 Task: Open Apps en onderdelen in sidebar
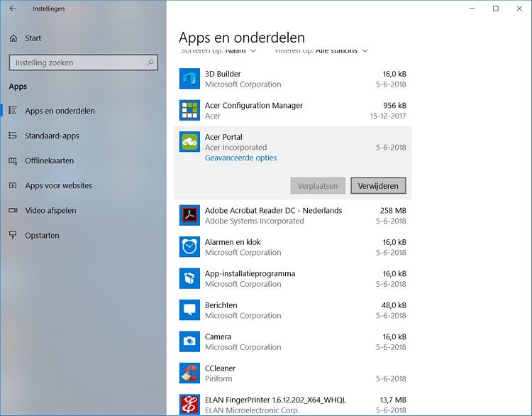tap(60, 111)
